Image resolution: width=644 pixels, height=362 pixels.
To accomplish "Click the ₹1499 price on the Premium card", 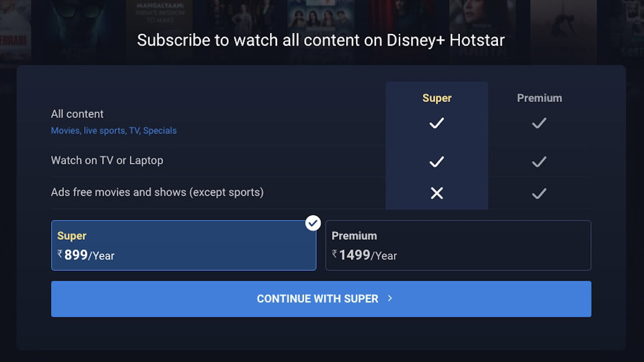I will [354, 255].
